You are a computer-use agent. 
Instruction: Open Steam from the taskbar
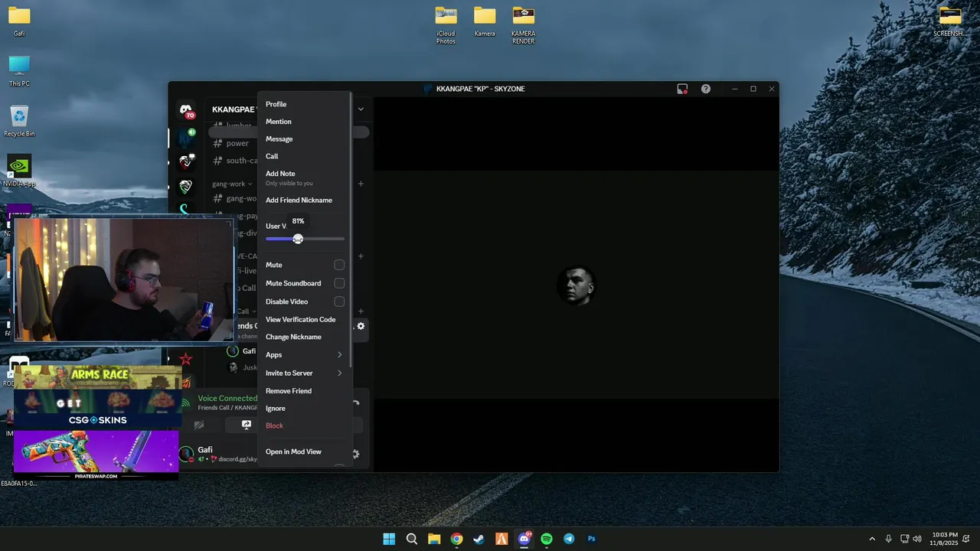point(479,539)
